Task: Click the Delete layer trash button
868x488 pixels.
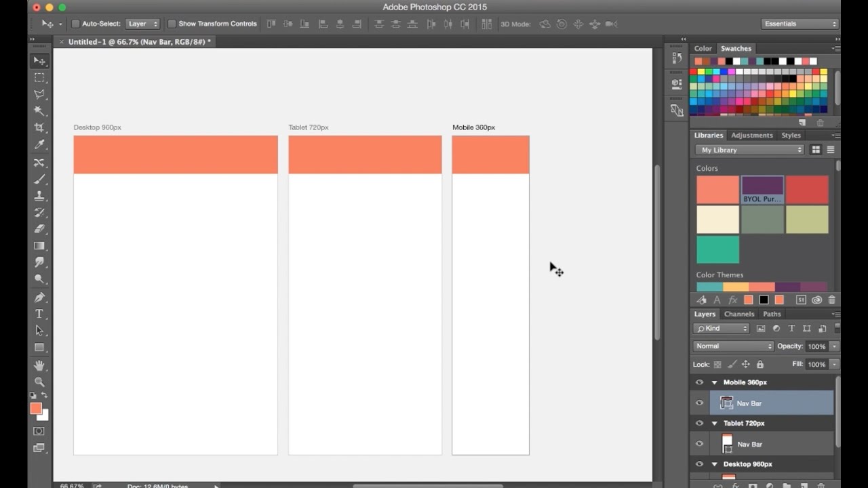Action: click(x=821, y=485)
